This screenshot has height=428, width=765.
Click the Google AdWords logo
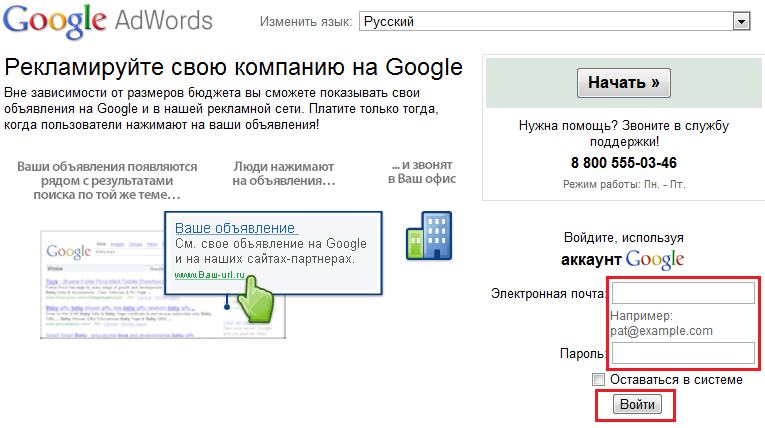coord(108,21)
